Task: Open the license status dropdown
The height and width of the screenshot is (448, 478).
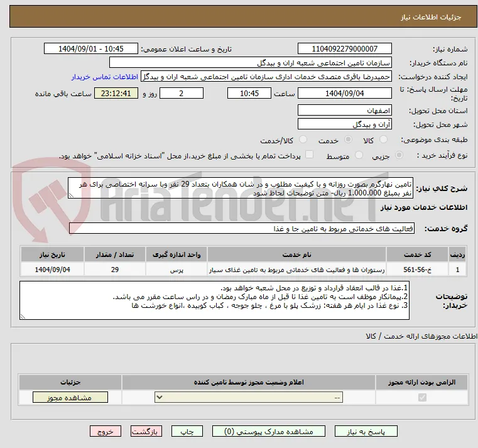Action: tap(249, 397)
